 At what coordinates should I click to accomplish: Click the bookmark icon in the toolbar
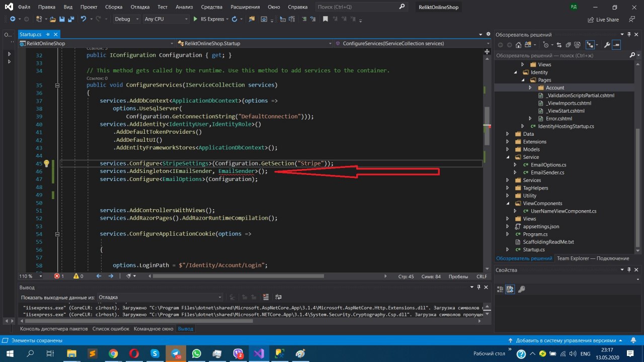click(325, 19)
